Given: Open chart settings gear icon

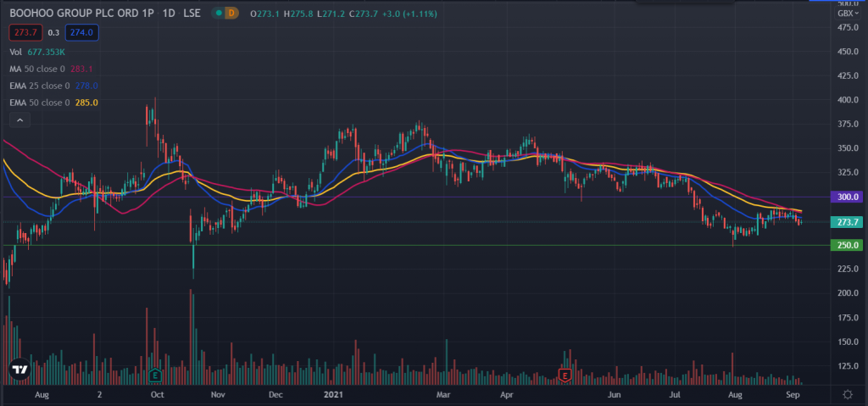Looking at the screenshot, I should pos(847,394).
